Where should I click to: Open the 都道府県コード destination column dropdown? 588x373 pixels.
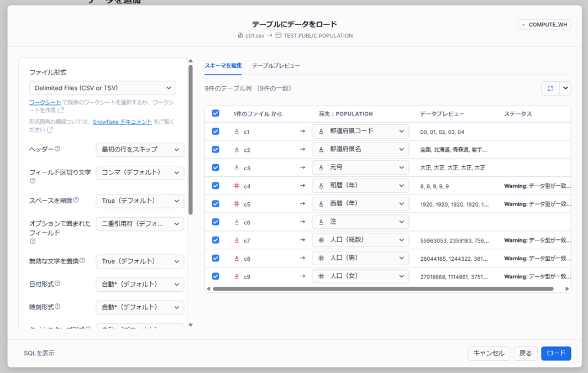point(360,131)
